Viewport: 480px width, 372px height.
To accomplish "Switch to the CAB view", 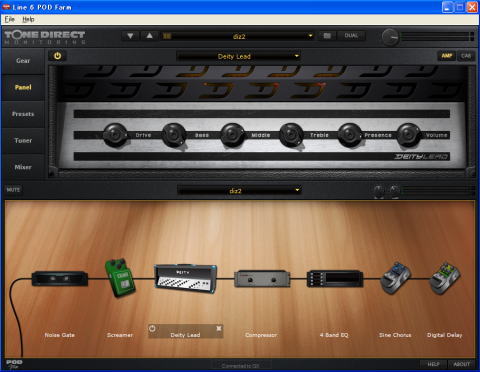I will (x=466, y=56).
